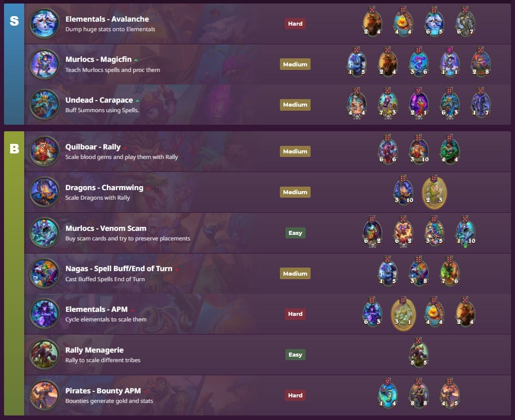Click the Easy tag on Murlocs - Venom Scam

tap(295, 233)
